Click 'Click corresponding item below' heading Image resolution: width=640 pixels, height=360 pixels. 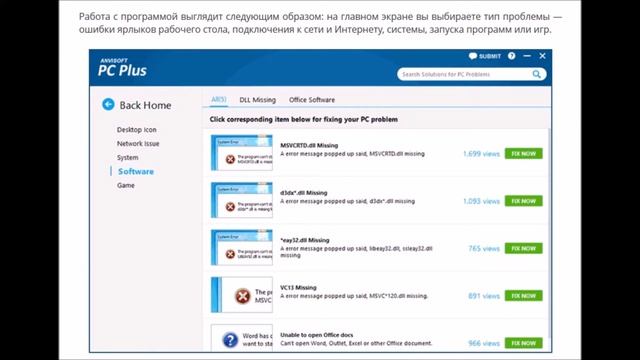[304, 120]
